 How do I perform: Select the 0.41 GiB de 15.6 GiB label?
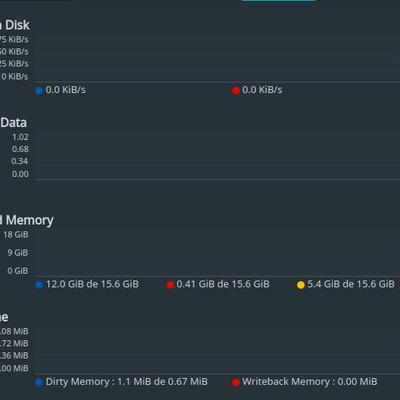pyautogui.click(x=223, y=284)
